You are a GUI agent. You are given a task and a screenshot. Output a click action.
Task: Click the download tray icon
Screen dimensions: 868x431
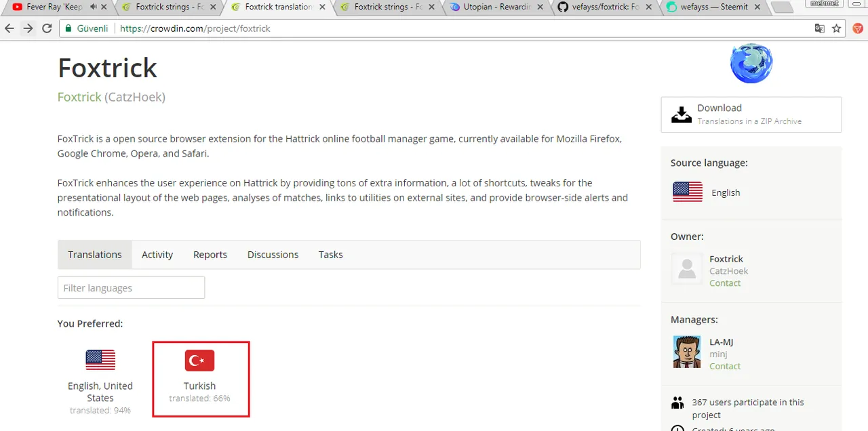coord(682,114)
